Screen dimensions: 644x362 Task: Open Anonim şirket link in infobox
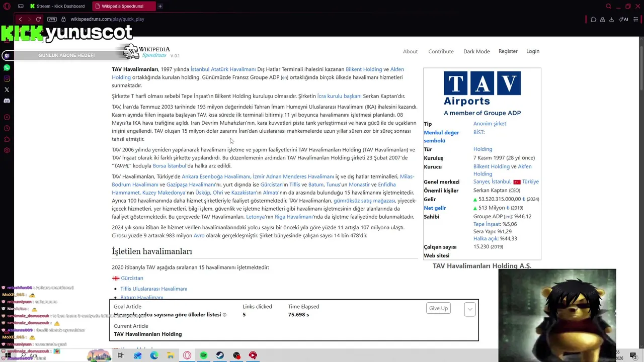pyautogui.click(x=490, y=124)
